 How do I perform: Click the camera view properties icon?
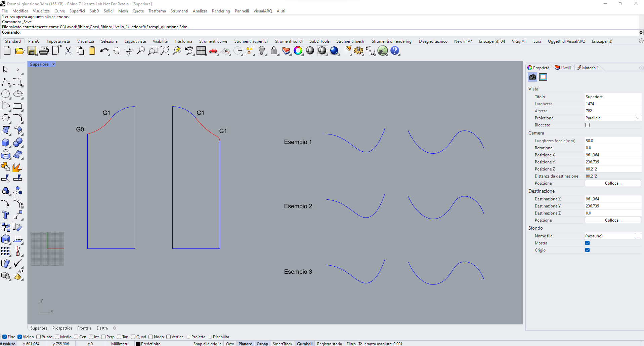pyautogui.click(x=532, y=77)
